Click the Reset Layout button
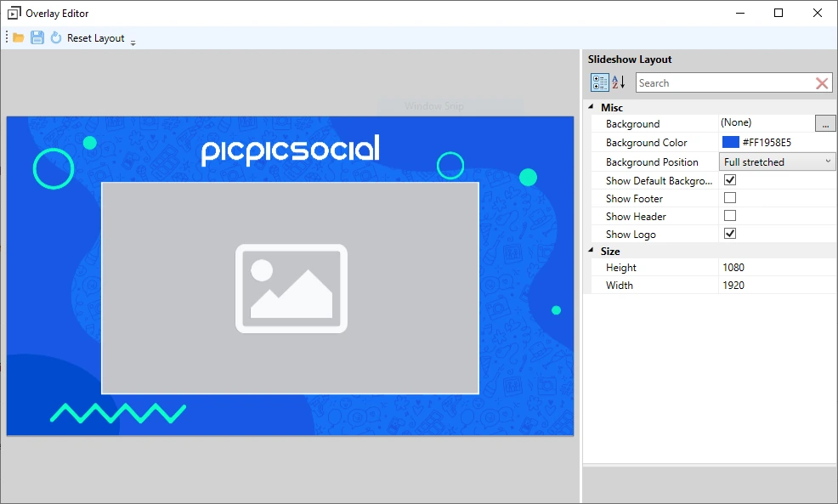Screen dimensions: 838x504 [x=96, y=38]
